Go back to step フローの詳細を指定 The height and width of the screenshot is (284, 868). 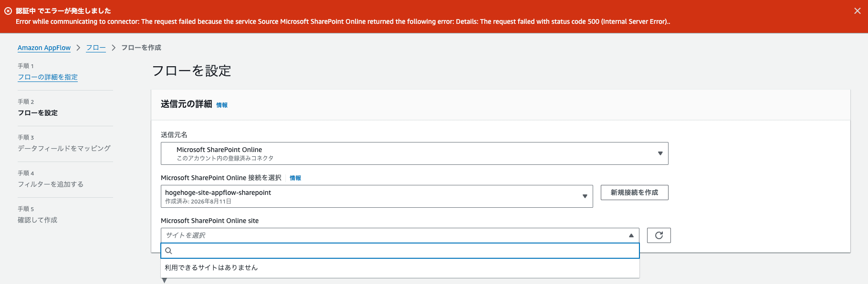(x=48, y=77)
